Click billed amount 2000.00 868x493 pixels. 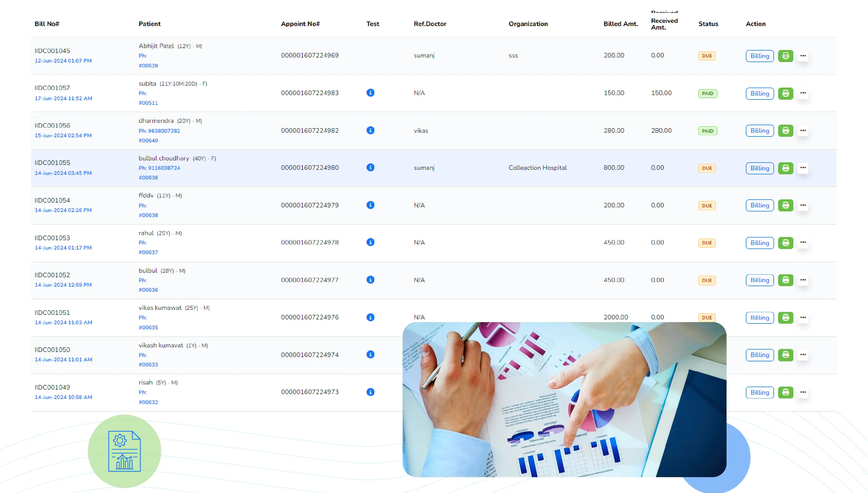coord(616,317)
